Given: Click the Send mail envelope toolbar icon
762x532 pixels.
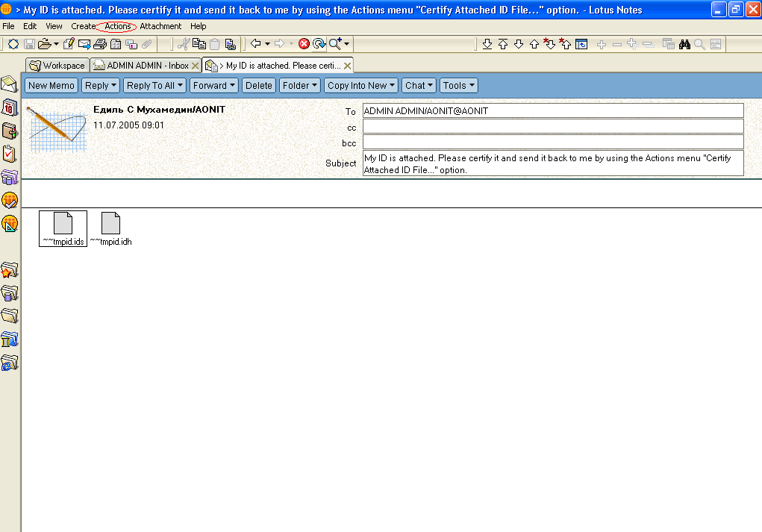Looking at the screenshot, I should tap(84, 44).
